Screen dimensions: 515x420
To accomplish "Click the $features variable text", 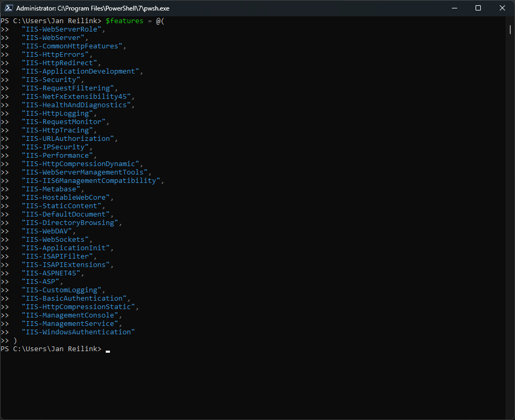I will [x=125, y=21].
